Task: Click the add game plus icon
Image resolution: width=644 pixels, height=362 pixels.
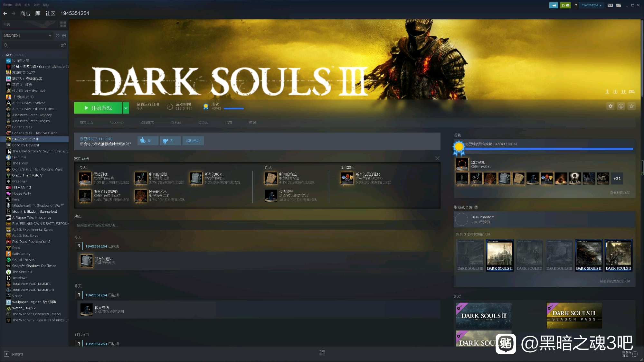Action: [x=6, y=354]
